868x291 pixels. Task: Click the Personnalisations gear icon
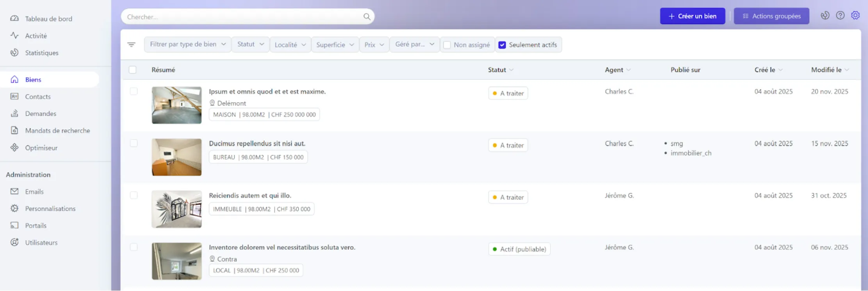tap(14, 208)
